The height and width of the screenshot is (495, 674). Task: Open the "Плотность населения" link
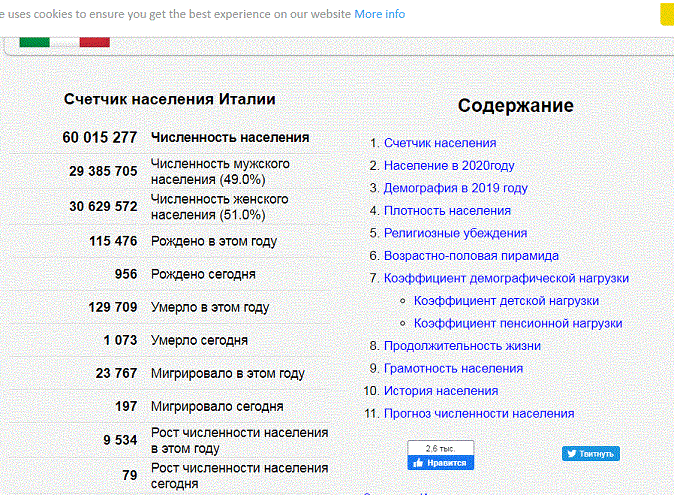pos(447,211)
